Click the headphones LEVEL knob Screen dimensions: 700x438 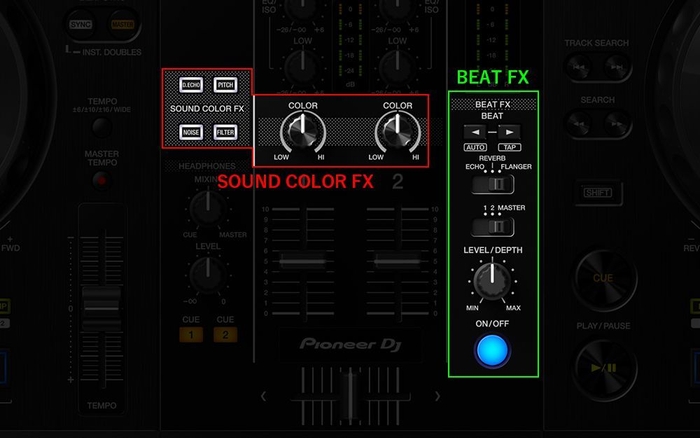coord(208,275)
